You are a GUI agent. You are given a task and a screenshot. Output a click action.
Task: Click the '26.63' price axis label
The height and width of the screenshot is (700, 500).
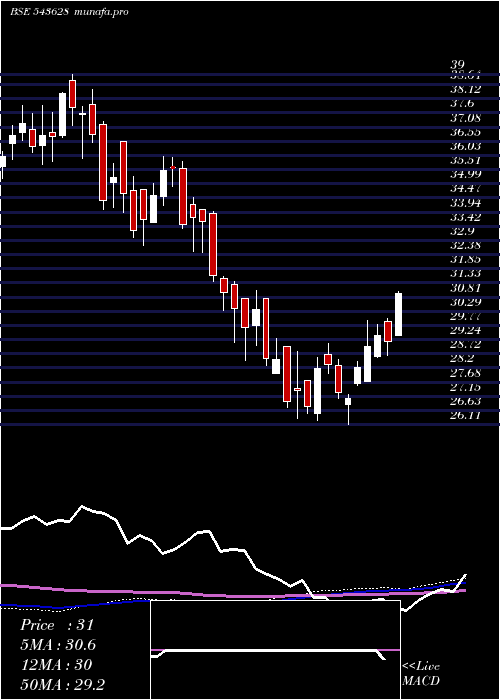[x=466, y=401]
